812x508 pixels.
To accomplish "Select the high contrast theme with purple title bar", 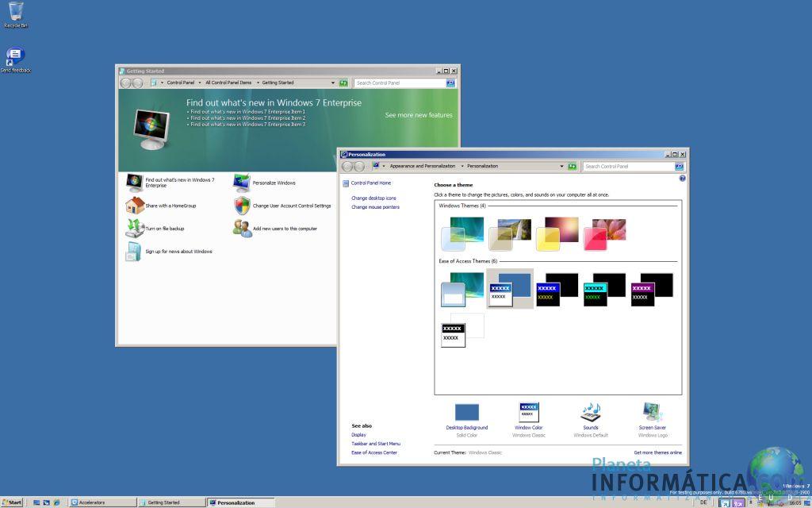I will coord(652,290).
